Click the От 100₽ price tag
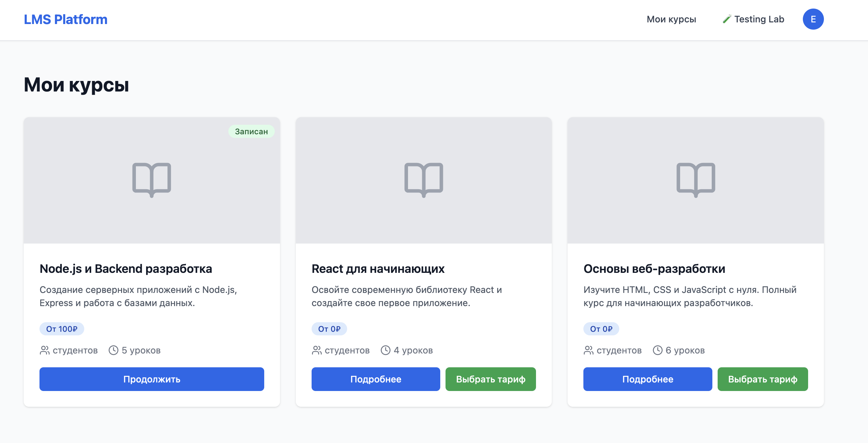This screenshot has width=868, height=443. [x=62, y=329]
